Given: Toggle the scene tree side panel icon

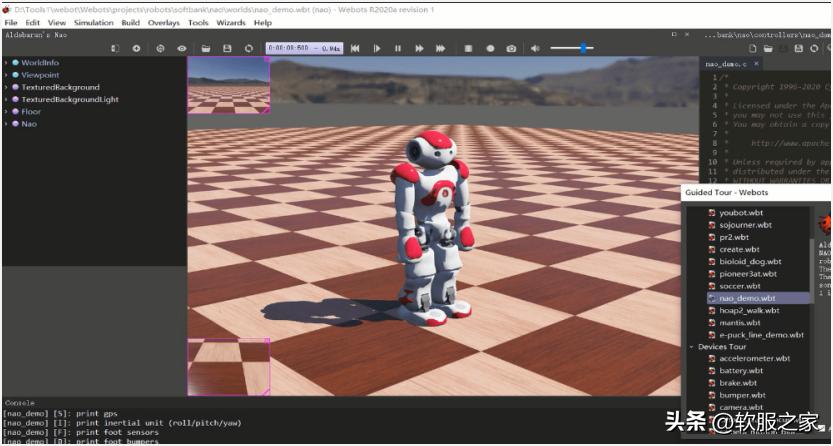Looking at the screenshot, I should click(115, 48).
